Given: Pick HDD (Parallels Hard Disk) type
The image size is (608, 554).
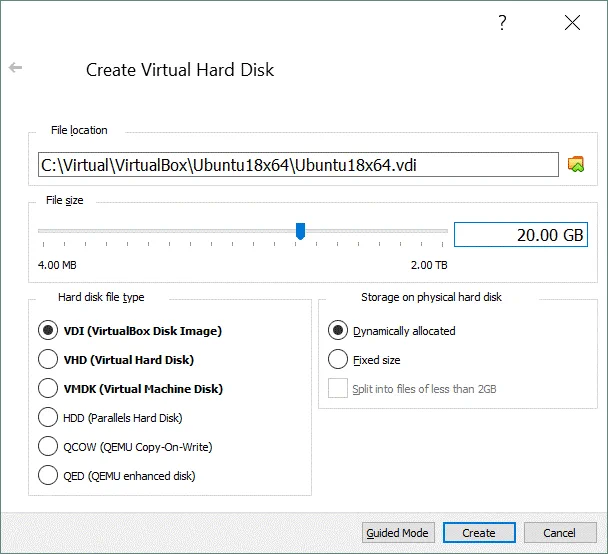Looking at the screenshot, I should (x=47, y=417).
